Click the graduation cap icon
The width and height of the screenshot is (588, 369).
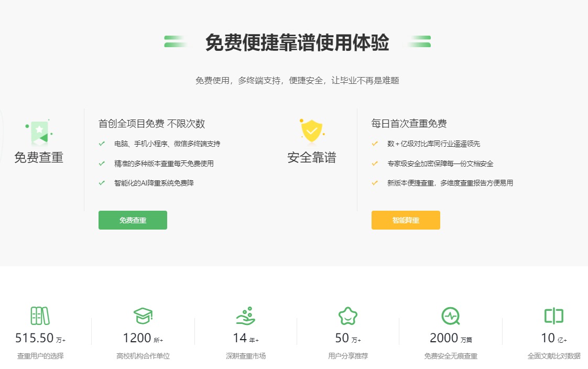pyautogui.click(x=143, y=316)
